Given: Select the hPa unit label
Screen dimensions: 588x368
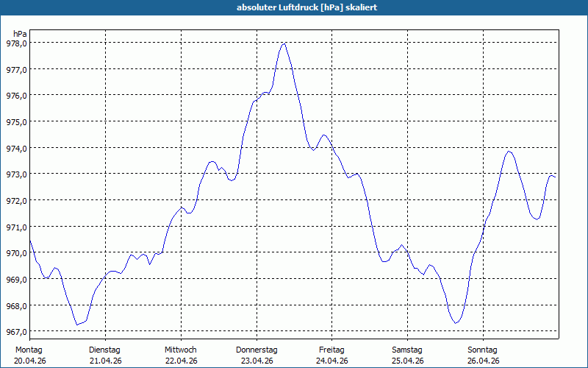Looking at the screenshot, I should click(20, 34).
